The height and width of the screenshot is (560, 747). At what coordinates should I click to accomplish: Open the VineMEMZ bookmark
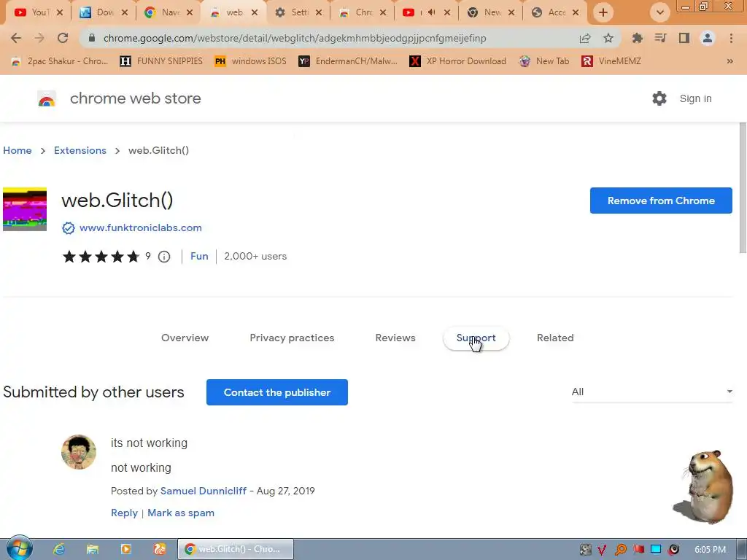[611, 61]
